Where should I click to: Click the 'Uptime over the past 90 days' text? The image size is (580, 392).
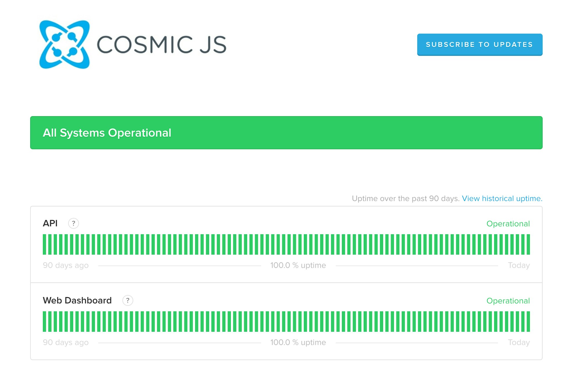(x=405, y=198)
